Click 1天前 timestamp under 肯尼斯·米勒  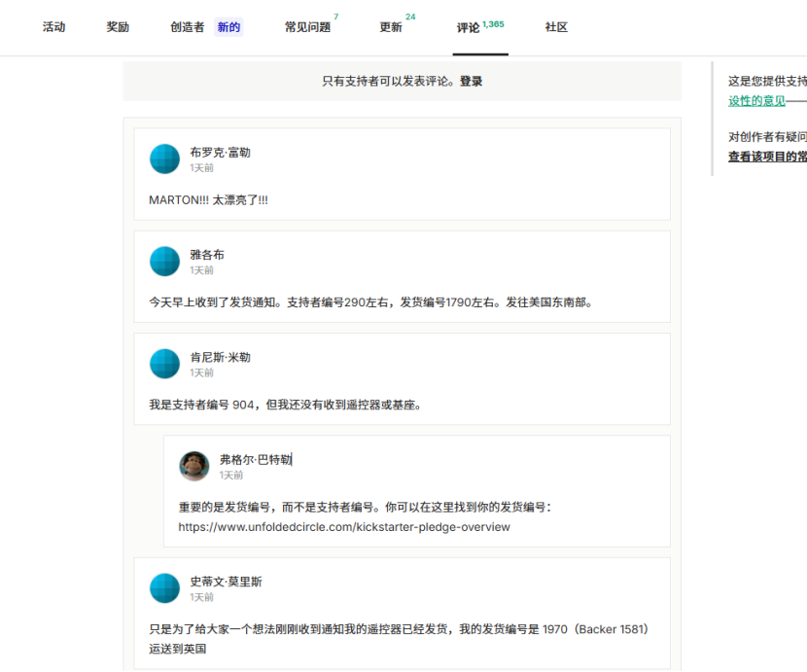click(x=201, y=372)
